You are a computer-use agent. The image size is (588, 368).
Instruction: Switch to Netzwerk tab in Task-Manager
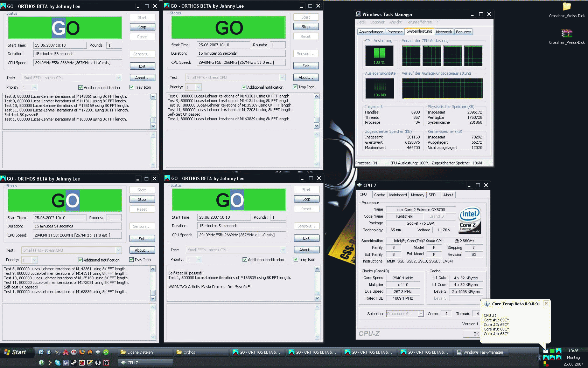click(444, 32)
